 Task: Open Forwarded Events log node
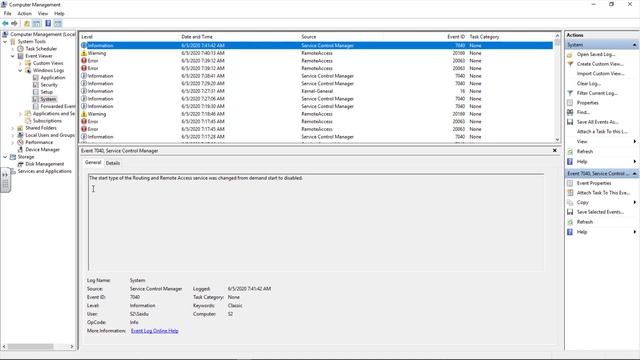[58, 106]
